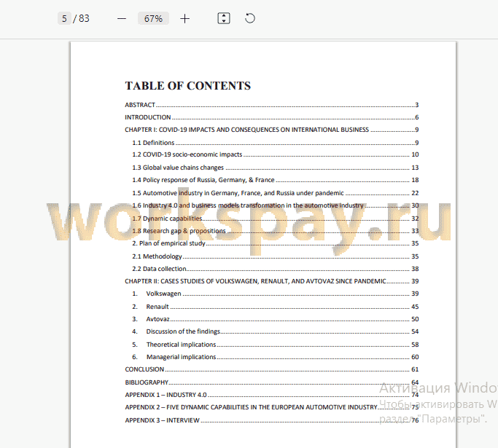Go to 1.2 COVID-19 socio-economic impacts
The width and height of the screenshot is (498, 448).
pyautogui.click(x=276, y=154)
